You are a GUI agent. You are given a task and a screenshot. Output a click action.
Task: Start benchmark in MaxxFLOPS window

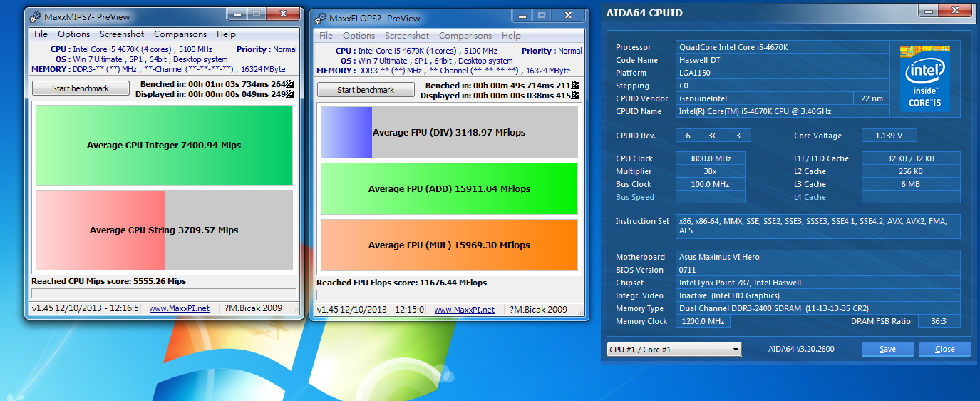pos(366,90)
